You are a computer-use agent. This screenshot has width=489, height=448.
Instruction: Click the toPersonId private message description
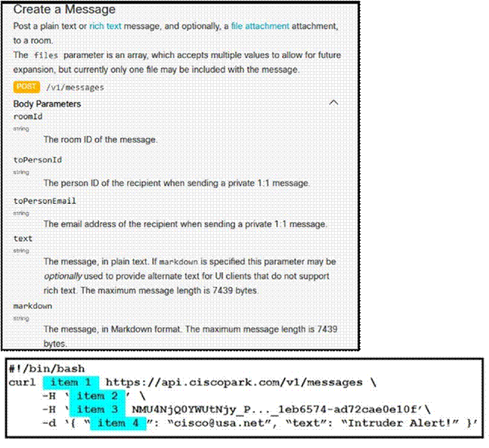pos(176,183)
